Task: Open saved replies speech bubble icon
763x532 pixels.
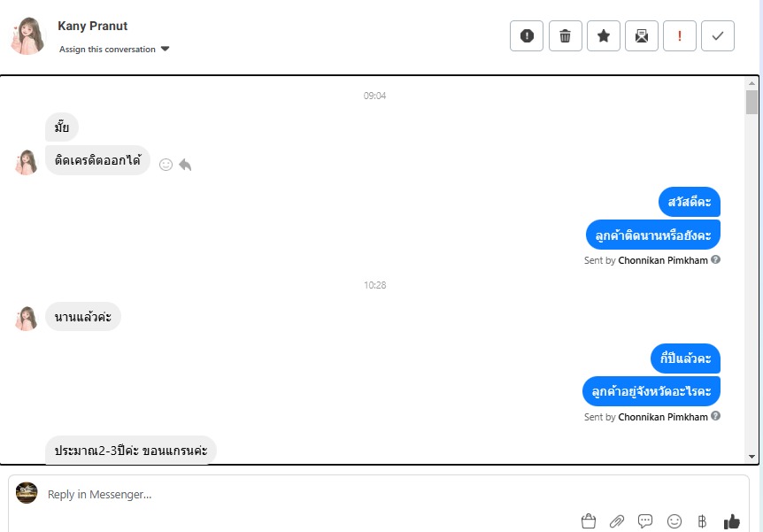Action: pyautogui.click(x=645, y=521)
